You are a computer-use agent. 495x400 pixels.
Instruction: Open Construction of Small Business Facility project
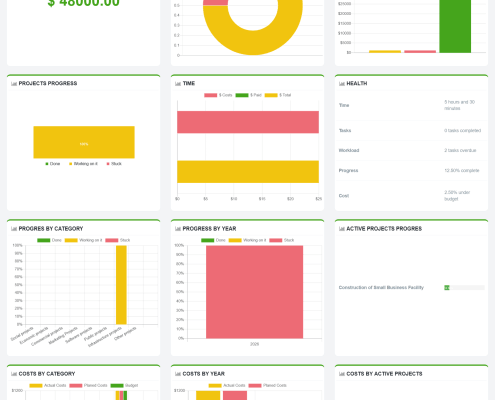(x=381, y=287)
